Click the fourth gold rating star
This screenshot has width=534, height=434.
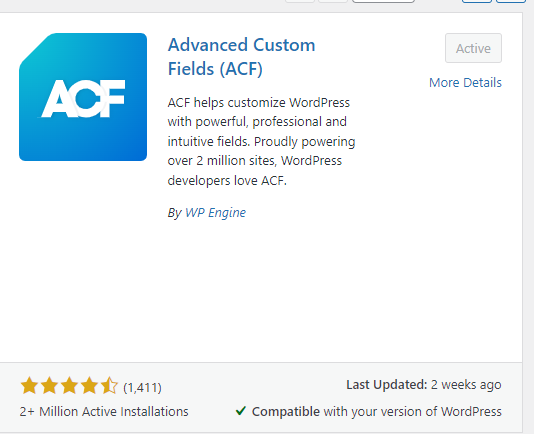coord(89,386)
